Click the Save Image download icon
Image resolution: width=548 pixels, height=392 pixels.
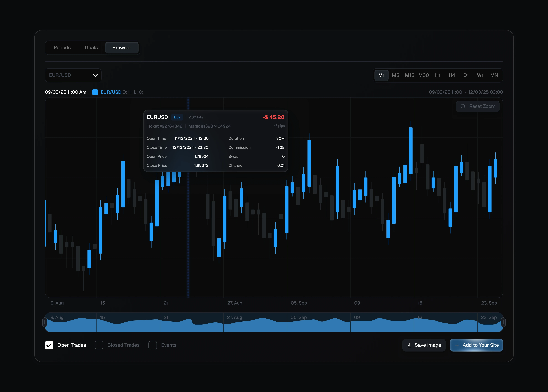[409, 345]
